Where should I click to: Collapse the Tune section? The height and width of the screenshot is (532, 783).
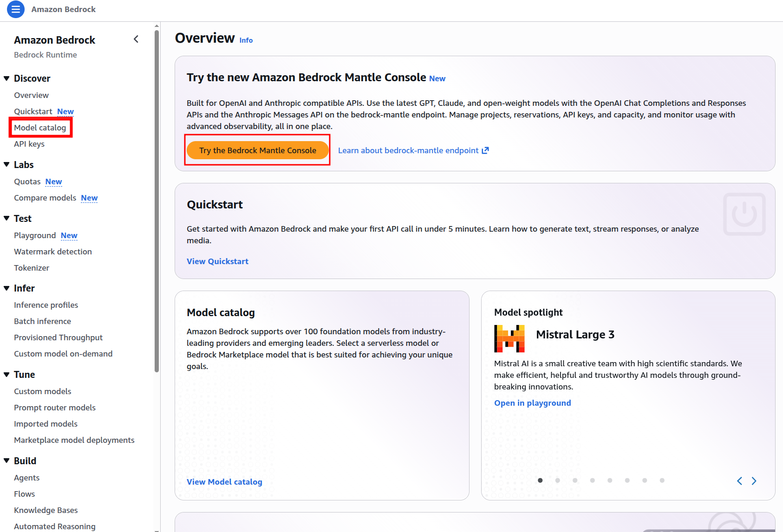[7, 375]
